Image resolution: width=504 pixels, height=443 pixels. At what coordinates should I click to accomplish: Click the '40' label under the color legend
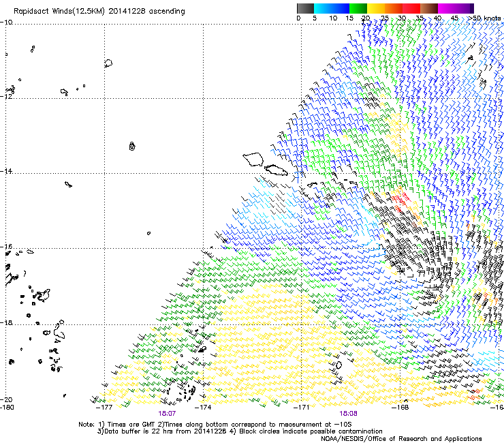(x=437, y=18)
